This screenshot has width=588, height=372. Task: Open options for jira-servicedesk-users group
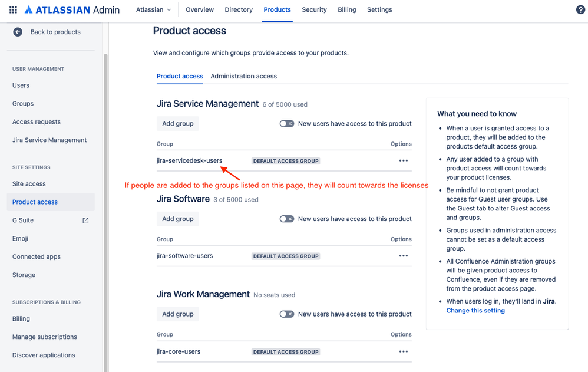coord(404,161)
